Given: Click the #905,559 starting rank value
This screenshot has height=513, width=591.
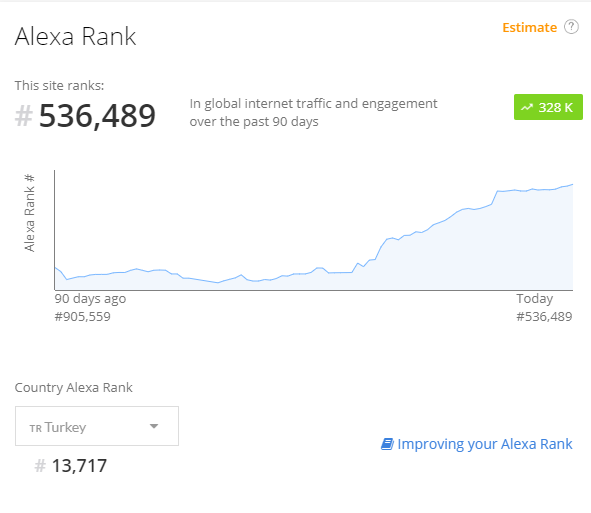Looking at the screenshot, I should [x=83, y=317].
